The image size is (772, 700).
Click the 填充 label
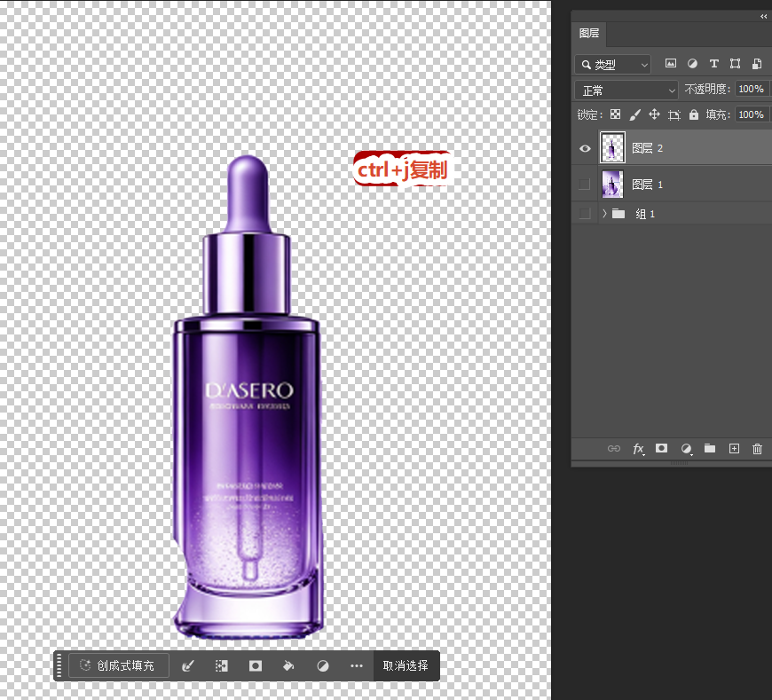coord(717,114)
